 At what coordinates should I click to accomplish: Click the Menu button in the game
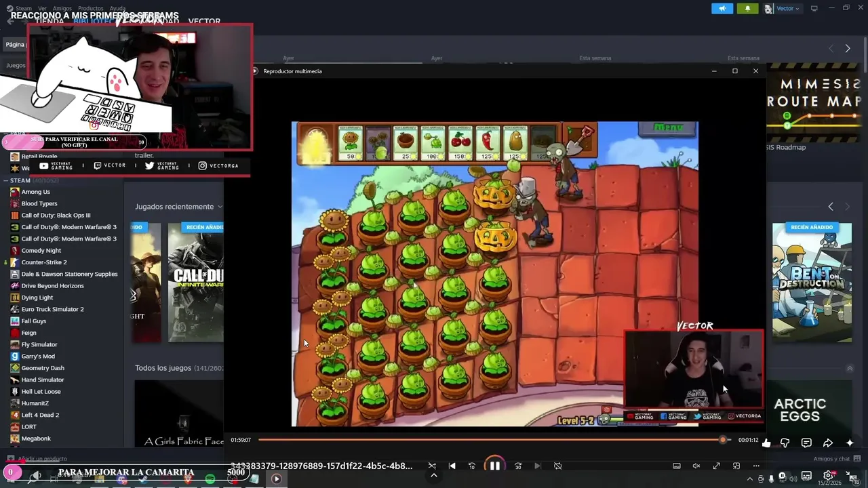click(x=668, y=127)
